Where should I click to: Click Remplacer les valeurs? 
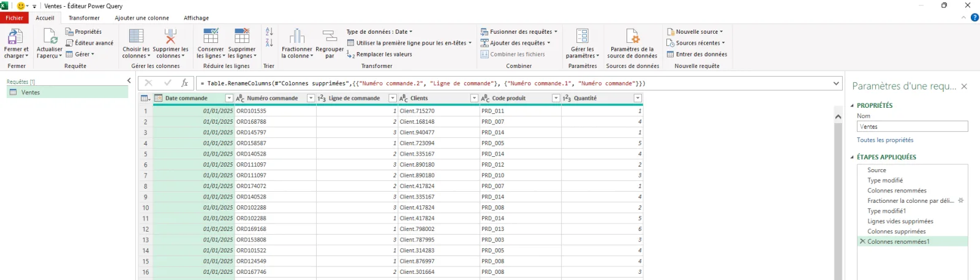coord(379,55)
